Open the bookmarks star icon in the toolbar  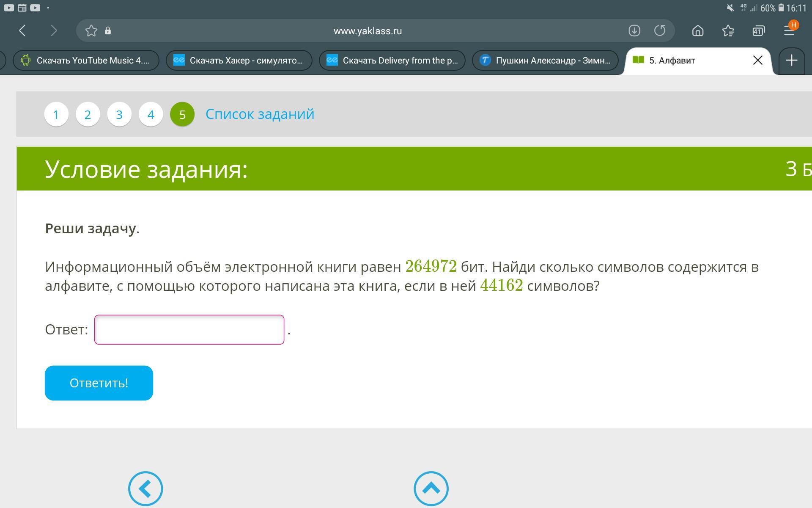(x=728, y=30)
